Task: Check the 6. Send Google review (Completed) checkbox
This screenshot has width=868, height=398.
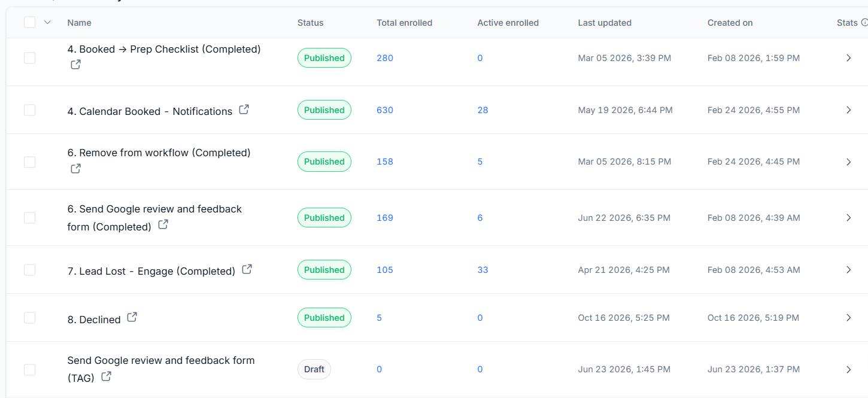Action: tap(29, 218)
